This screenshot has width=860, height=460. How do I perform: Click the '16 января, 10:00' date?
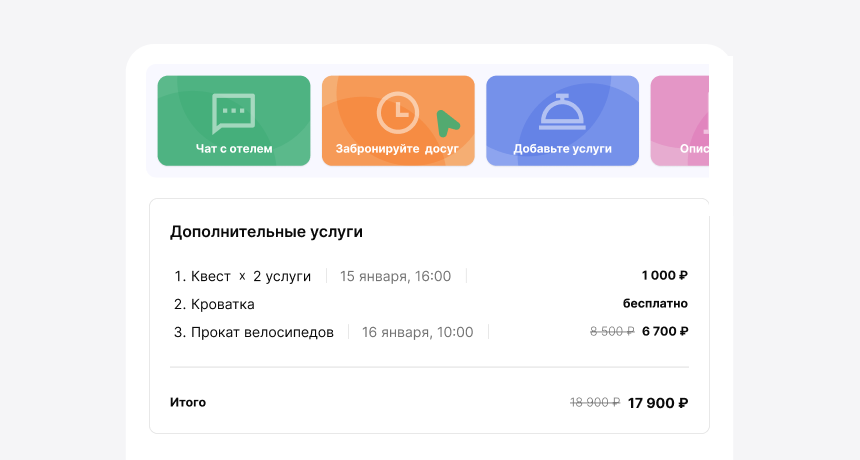[x=417, y=332]
